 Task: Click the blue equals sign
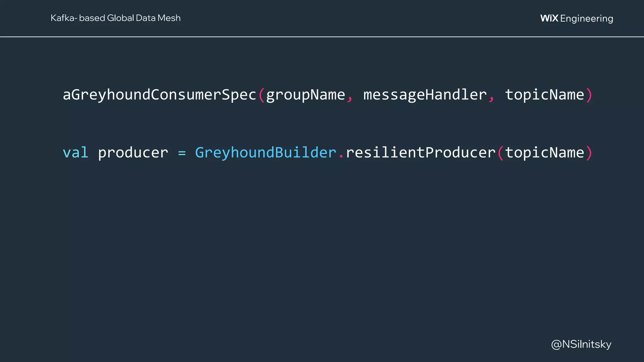pos(182,153)
